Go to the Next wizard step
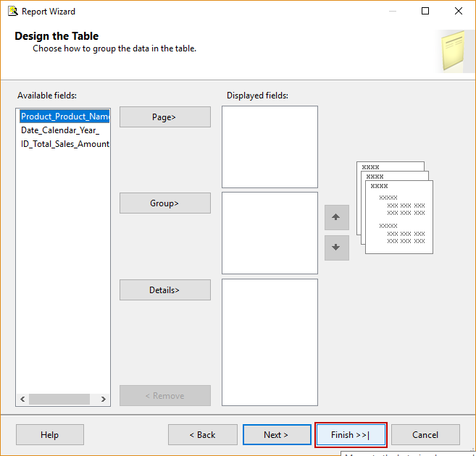 click(x=276, y=435)
